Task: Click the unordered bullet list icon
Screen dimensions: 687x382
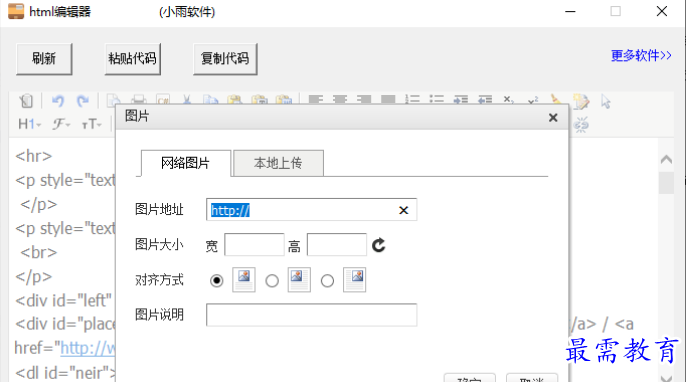Action: click(436, 99)
